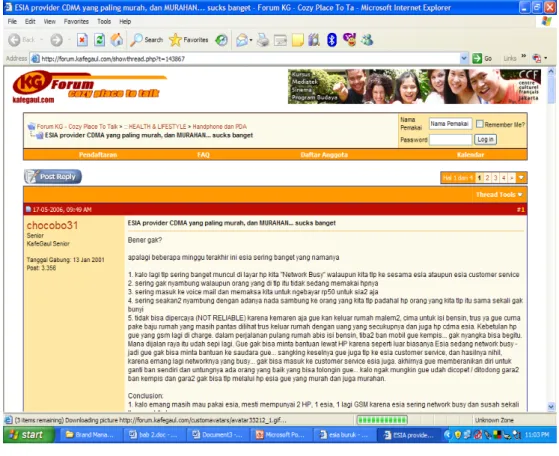Expand the address bar history dropdown
Image resolution: width=559 pixels, height=456 pixels.
464,58
